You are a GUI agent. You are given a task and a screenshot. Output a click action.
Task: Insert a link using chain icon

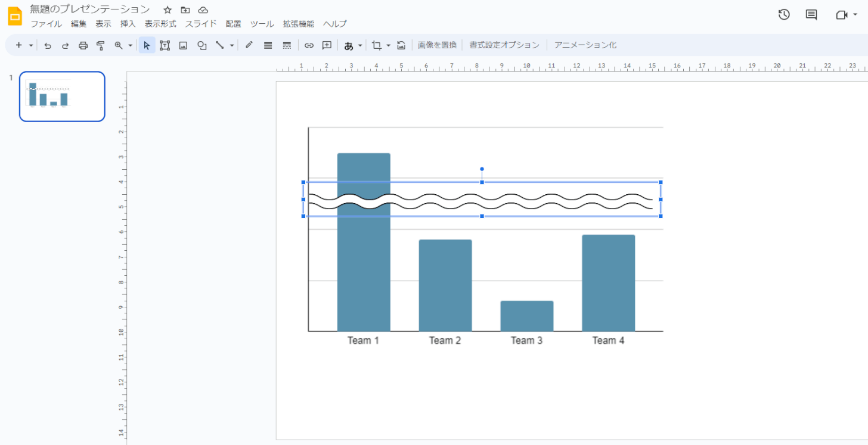point(309,45)
